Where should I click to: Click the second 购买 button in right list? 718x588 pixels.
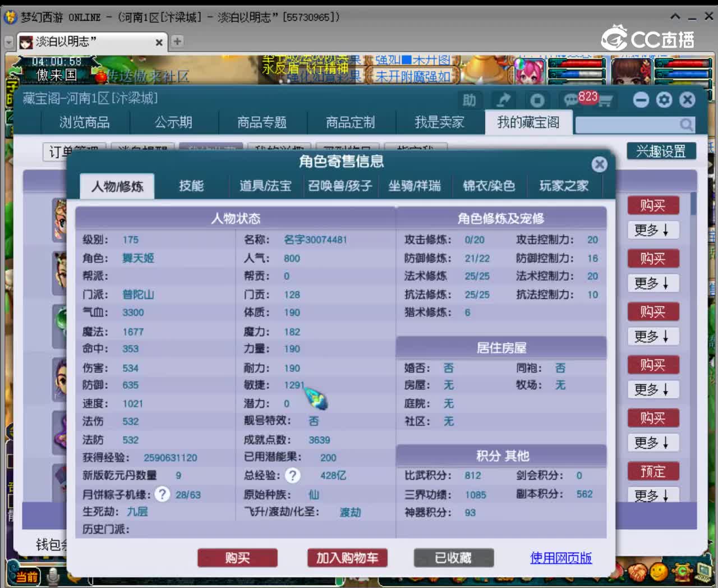tap(653, 259)
